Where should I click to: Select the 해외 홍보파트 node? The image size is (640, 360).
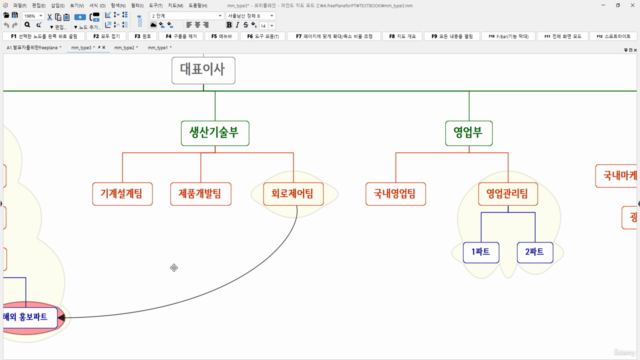point(29,317)
